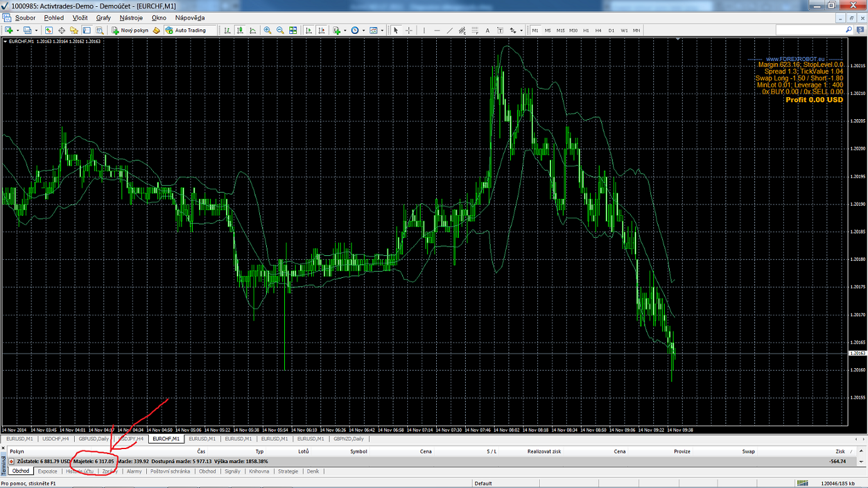Zoom in on the chart
The width and height of the screenshot is (868, 488).
pos(267,30)
